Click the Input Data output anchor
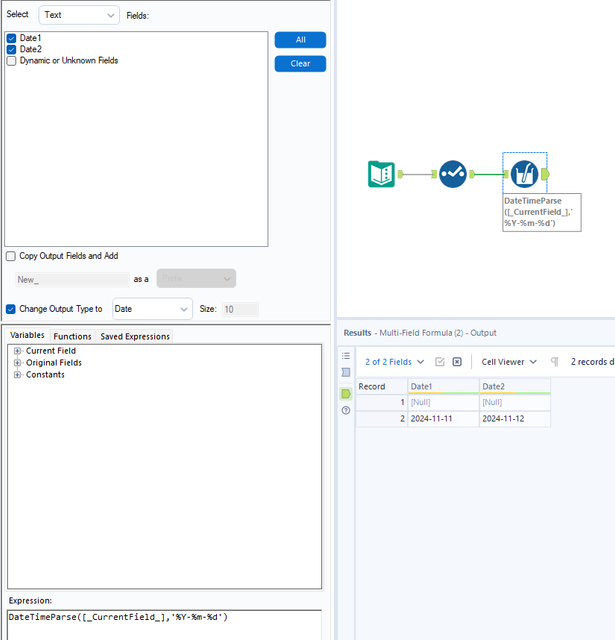Image resolution: width=615 pixels, height=640 pixels. click(401, 174)
